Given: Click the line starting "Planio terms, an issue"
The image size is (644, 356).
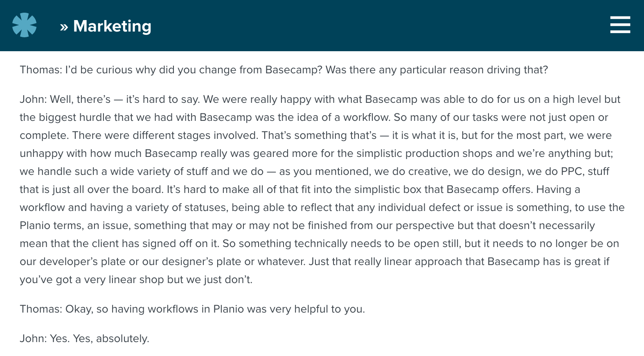Looking at the screenshot, I should coord(307,225).
